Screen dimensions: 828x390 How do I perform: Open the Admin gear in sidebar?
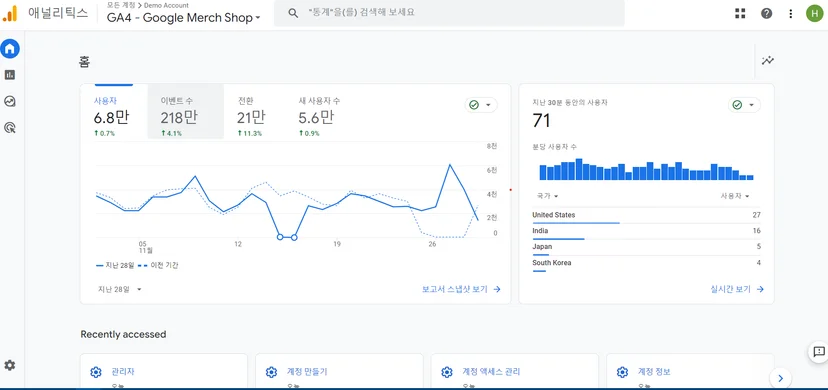[x=10, y=365]
